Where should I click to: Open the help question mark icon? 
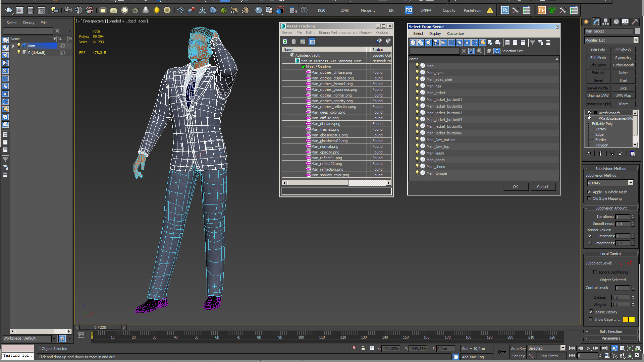tap(304, 10)
